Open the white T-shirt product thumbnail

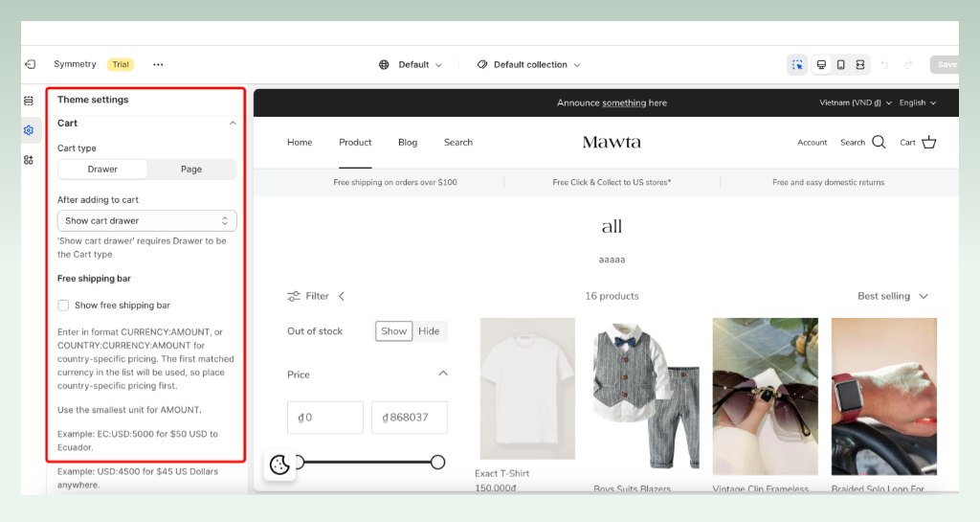point(527,389)
